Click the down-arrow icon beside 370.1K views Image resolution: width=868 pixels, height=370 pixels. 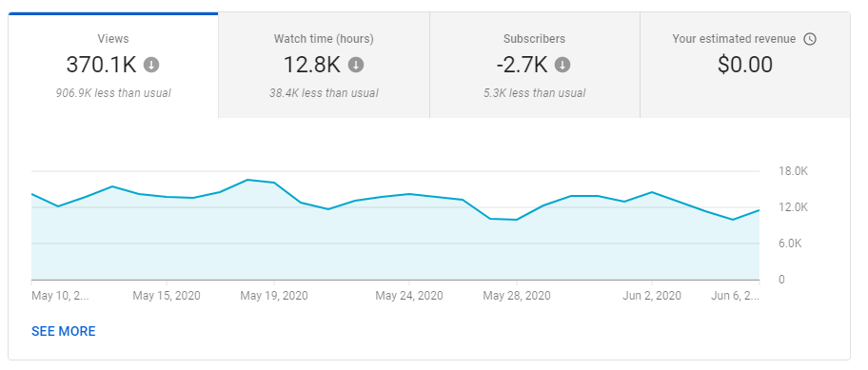pyautogui.click(x=151, y=66)
